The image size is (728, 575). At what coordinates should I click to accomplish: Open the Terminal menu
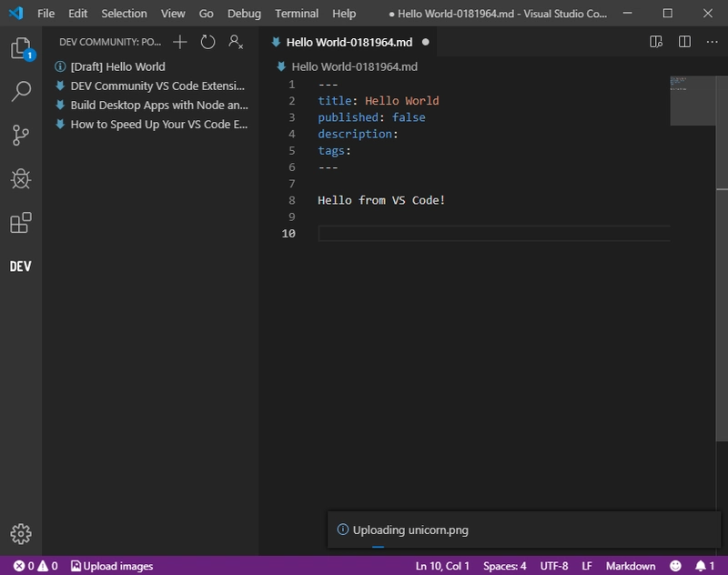point(297,14)
